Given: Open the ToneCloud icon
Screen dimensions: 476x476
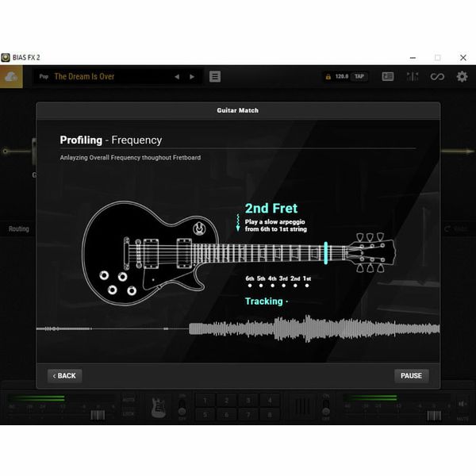Looking at the screenshot, I should 11,76.
